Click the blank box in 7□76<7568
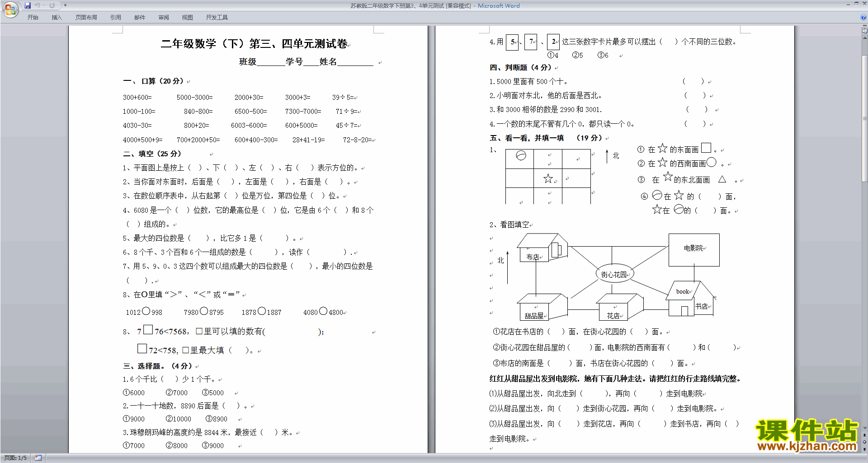This screenshot has height=463, width=868. pos(148,330)
